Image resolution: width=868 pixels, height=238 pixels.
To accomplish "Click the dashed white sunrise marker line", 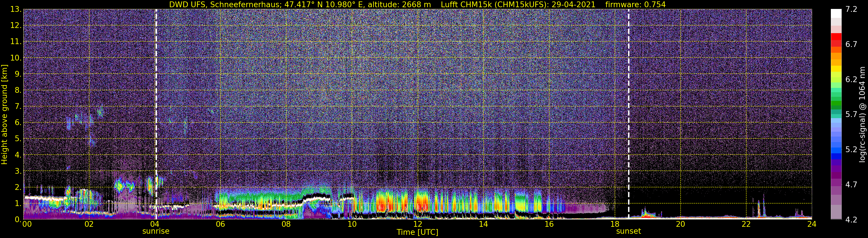I will (x=156, y=114).
